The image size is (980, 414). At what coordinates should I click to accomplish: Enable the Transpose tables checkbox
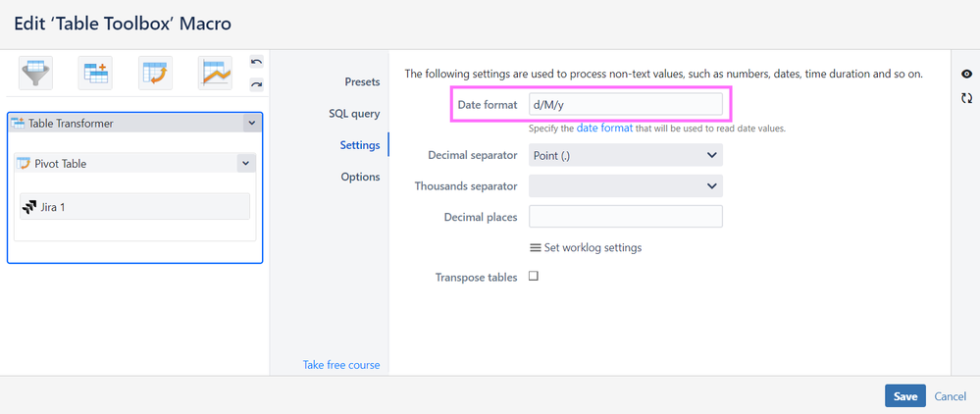point(533,276)
